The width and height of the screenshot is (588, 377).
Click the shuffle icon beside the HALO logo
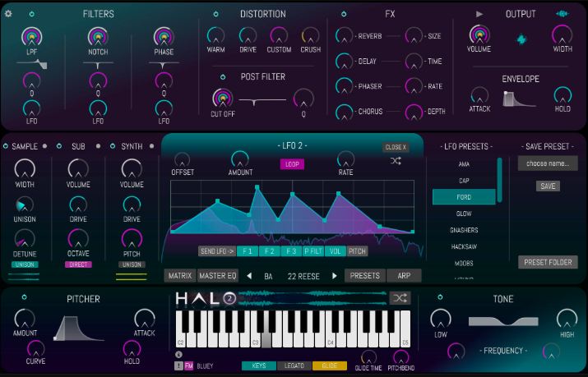400,298
